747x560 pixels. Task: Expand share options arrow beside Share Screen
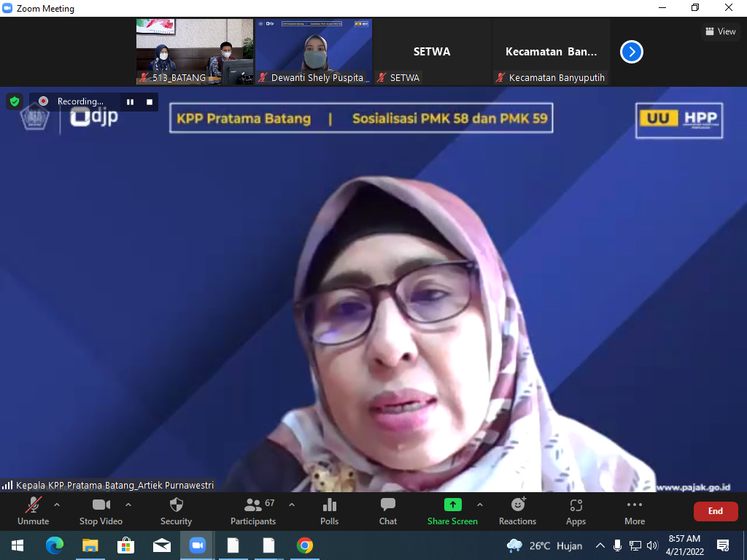(x=480, y=505)
